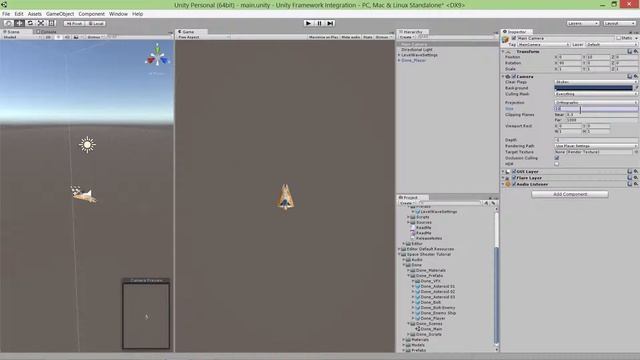Click the camera Size input field
640x360 pixels.
tap(596, 109)
